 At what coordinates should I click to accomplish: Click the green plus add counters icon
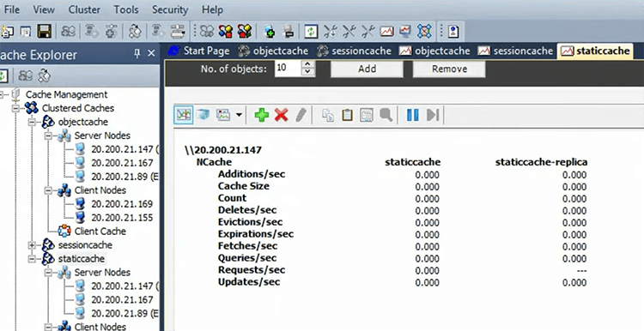[x=262, y=115]
